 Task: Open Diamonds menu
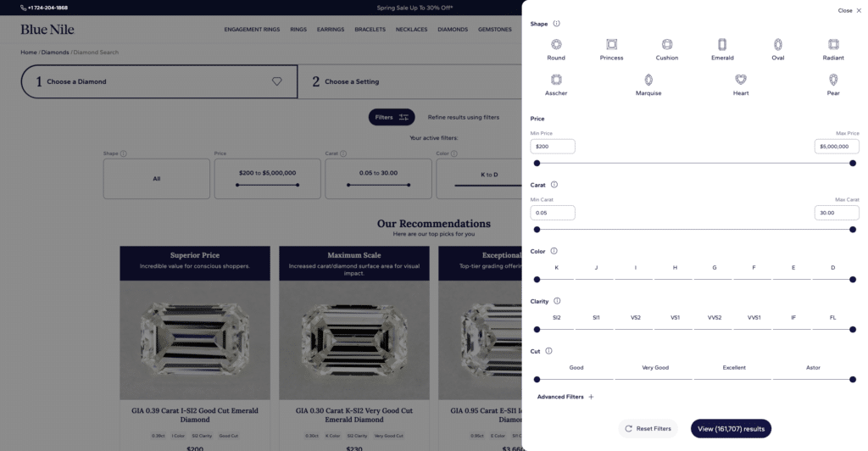453,30
